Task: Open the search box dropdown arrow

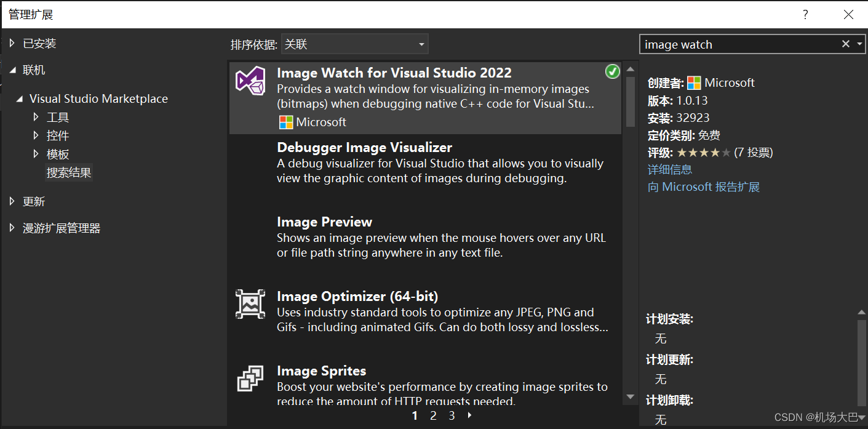Action: pos(859,44)
